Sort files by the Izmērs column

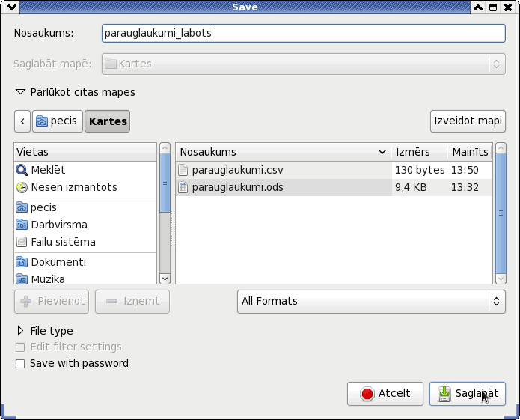[419, 152]
